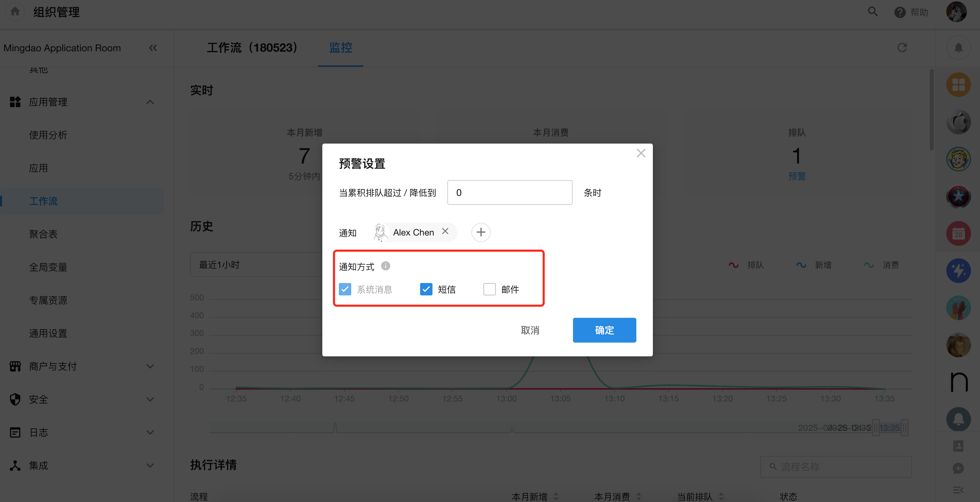Open the brown animal photo app icon

click(958, 345)
